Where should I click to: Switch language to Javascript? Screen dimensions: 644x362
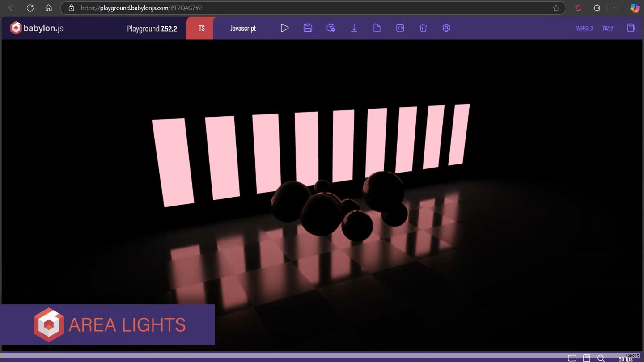click(243, 28)
